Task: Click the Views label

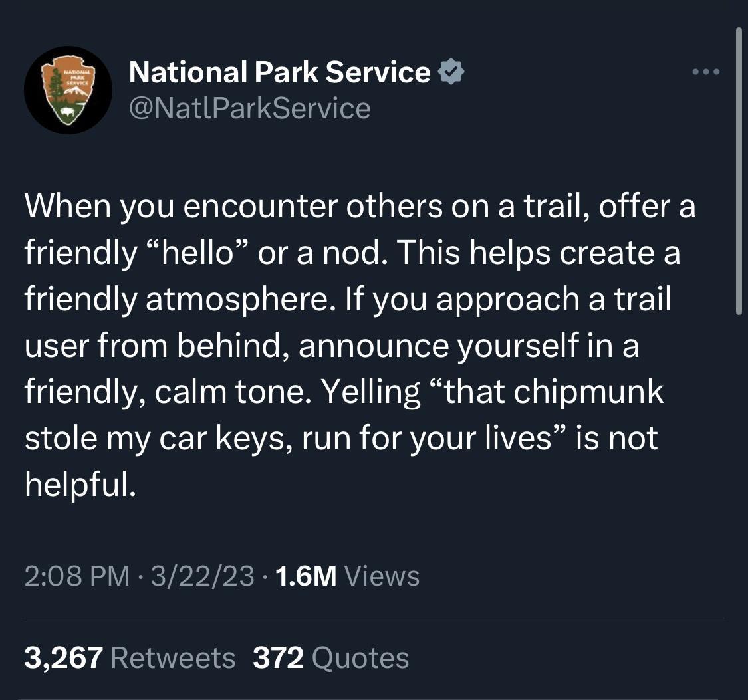Action: pos(382,576)
